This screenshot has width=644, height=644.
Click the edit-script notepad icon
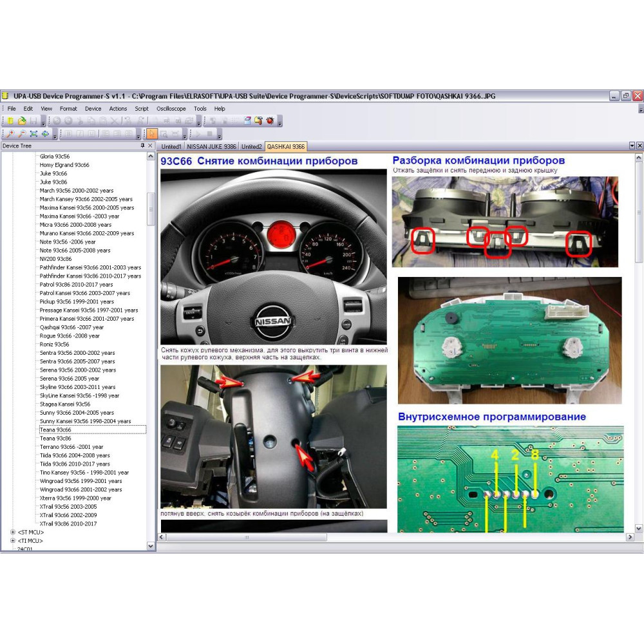click(x=247, y=121)
